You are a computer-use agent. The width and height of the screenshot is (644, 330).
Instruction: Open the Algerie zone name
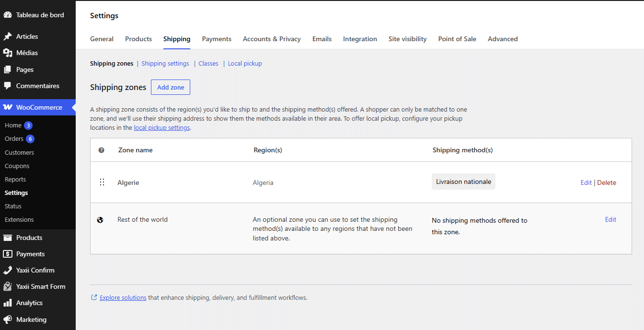click(128, 182)
